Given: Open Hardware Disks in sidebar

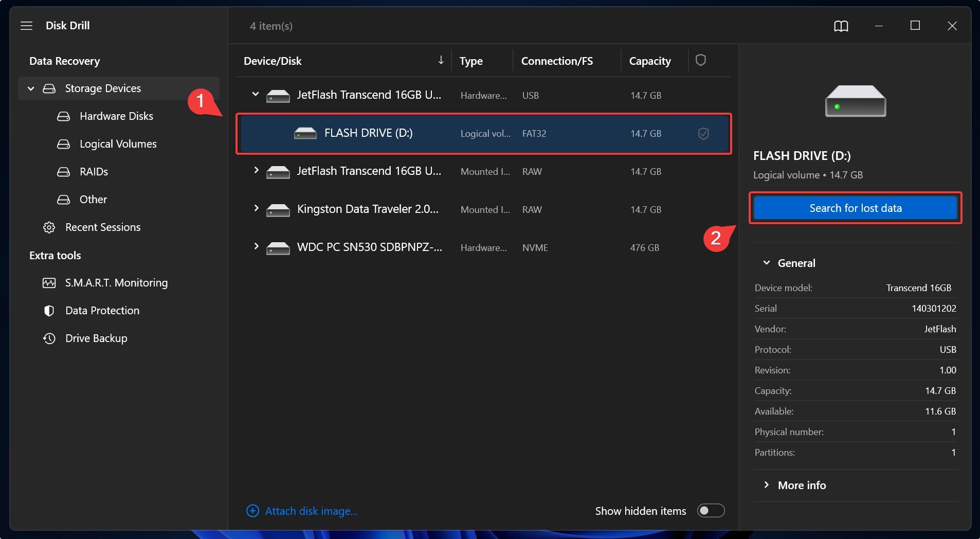Looking at the screenshot, I should point(116,116).
